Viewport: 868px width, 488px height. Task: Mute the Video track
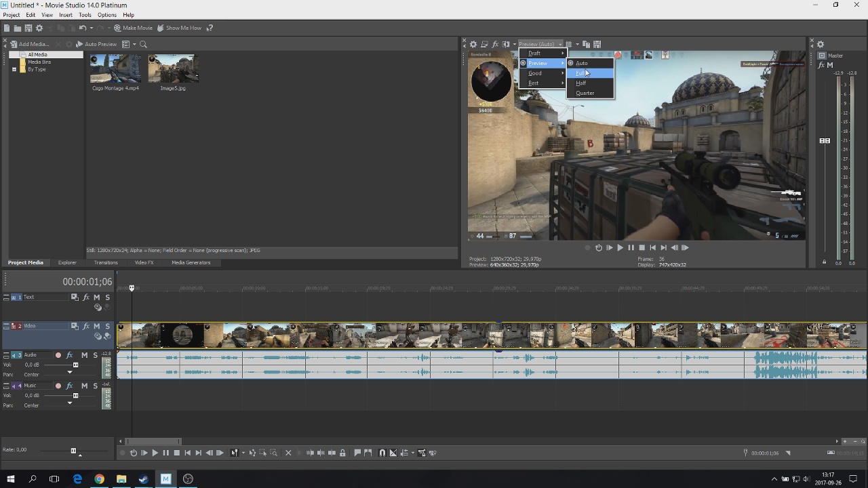[x=97, y=326]
